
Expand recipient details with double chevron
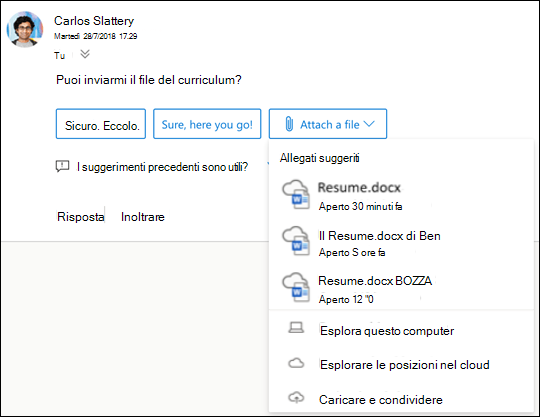click(85, 54)
